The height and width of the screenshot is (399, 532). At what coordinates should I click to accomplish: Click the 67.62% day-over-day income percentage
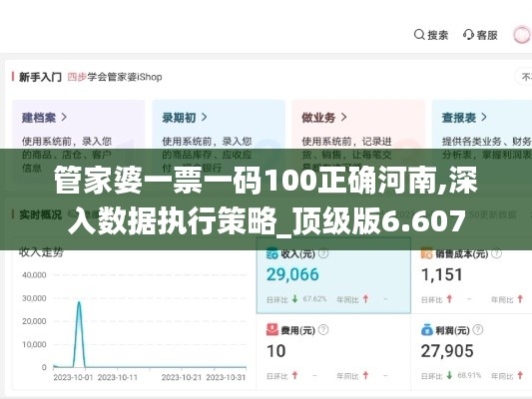click(314, 299)
